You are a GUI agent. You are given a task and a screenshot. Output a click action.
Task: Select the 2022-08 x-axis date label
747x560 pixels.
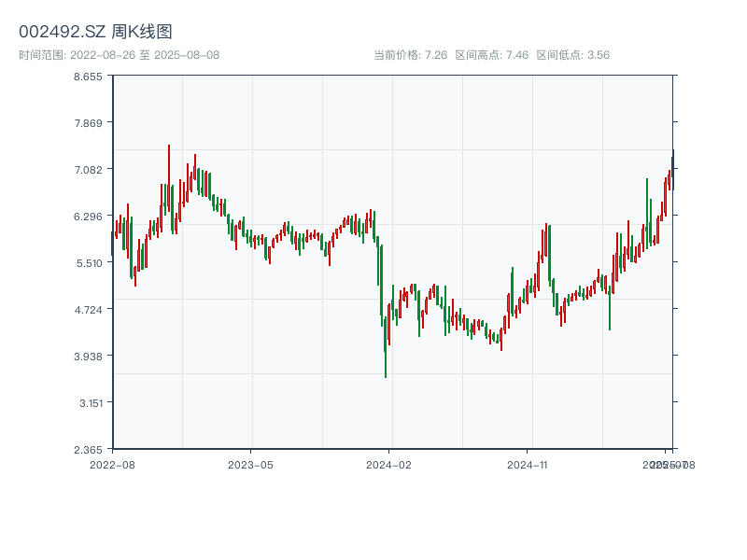point(112,464)
